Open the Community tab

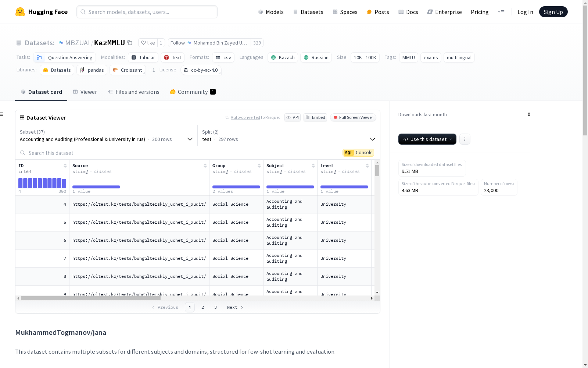click(193, 92)
